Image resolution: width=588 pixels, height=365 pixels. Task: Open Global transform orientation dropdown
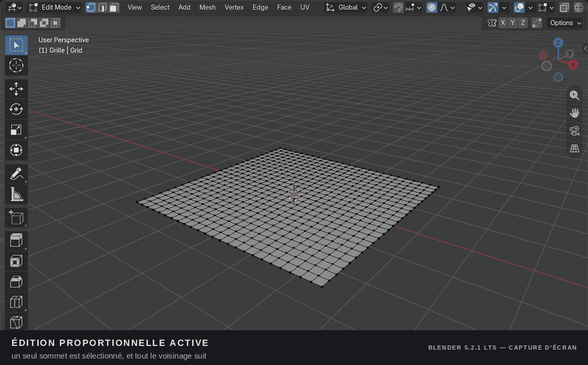(x=346, y=7)
